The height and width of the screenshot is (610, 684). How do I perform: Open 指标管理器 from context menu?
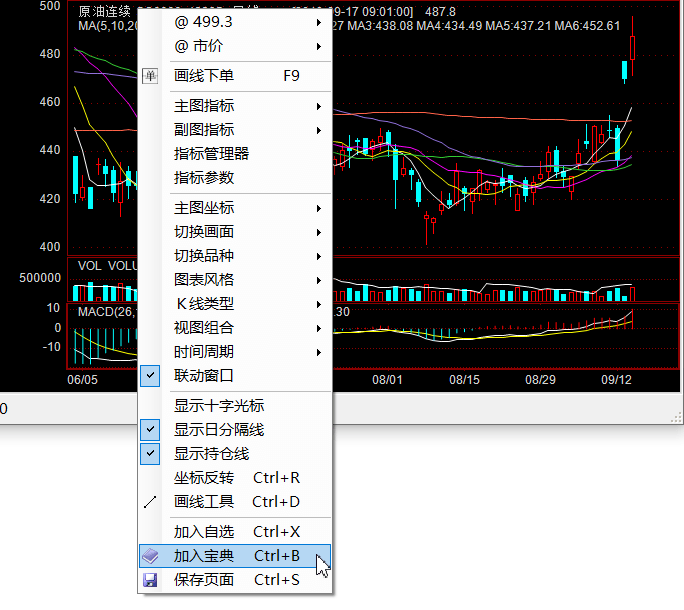211,154
